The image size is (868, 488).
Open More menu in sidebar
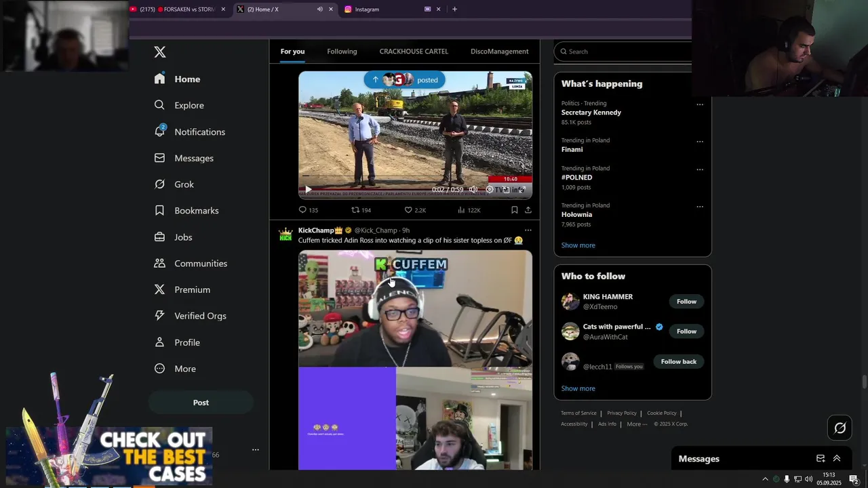point(175,369)
